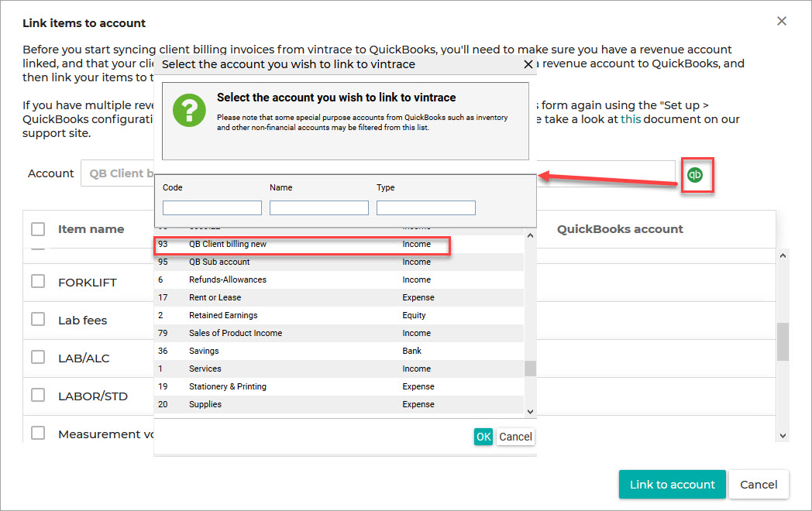The image size is (812, 511).
Task: Close the Link items to account dialog
Action: (782, 21)
